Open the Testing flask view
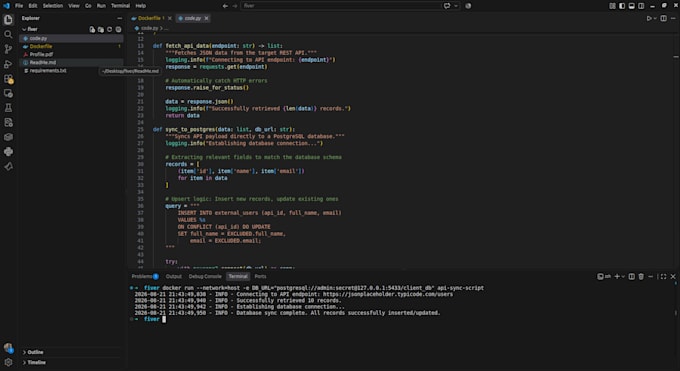 [8, 108]
